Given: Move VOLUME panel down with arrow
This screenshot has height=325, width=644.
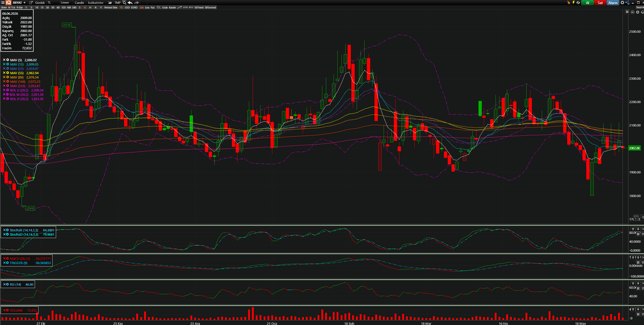Looking at the screenshot, I should (638, 309).
